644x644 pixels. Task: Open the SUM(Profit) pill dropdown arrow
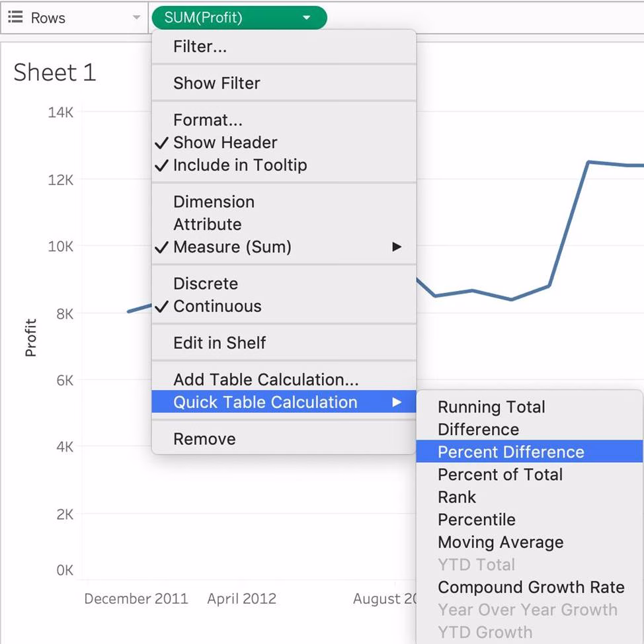306,18
